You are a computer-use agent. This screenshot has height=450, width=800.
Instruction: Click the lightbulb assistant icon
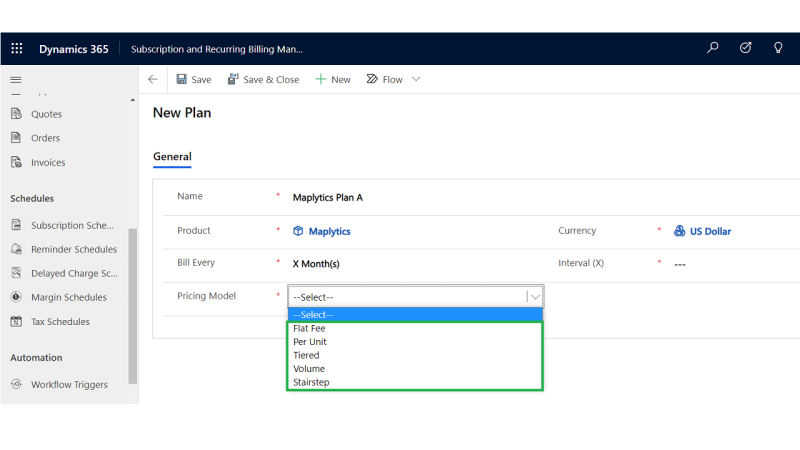pyautogui.click(x=778, y=48)
